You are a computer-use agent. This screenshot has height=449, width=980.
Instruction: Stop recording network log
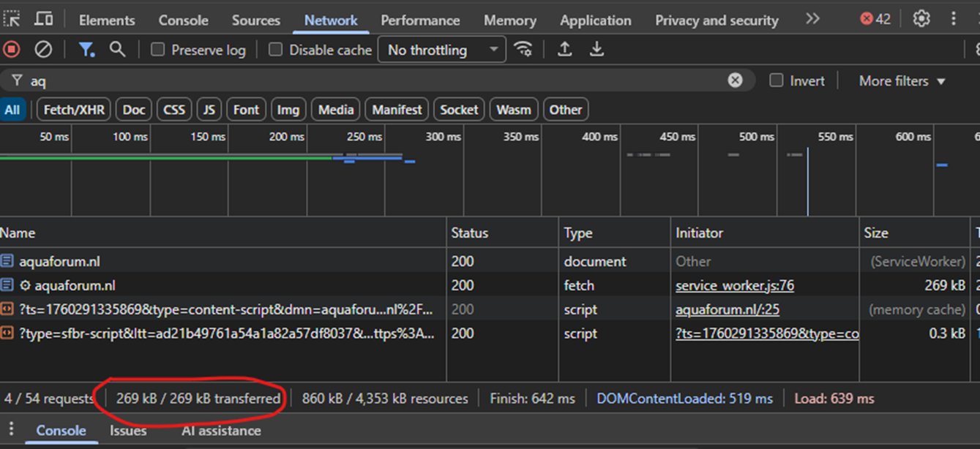(x=12, y=50)
